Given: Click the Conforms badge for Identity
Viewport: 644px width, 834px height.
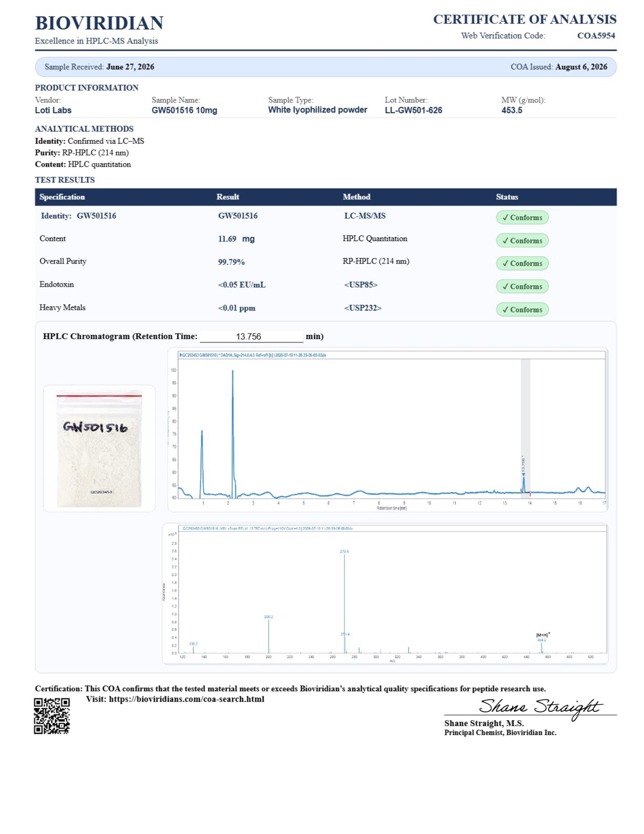Looking at the screenshot, I should click(x=522, y=218).
